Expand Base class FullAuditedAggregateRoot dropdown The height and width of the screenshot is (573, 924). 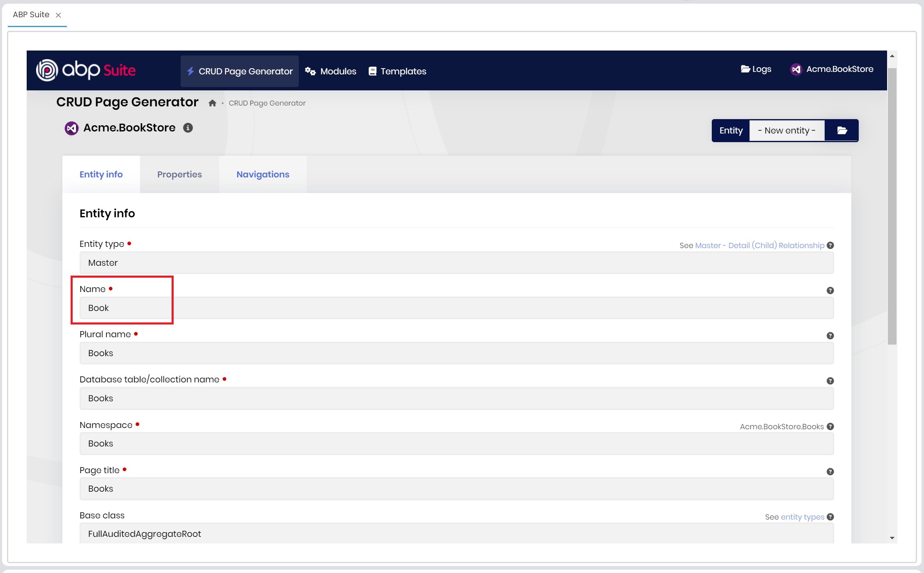(456, 534)
